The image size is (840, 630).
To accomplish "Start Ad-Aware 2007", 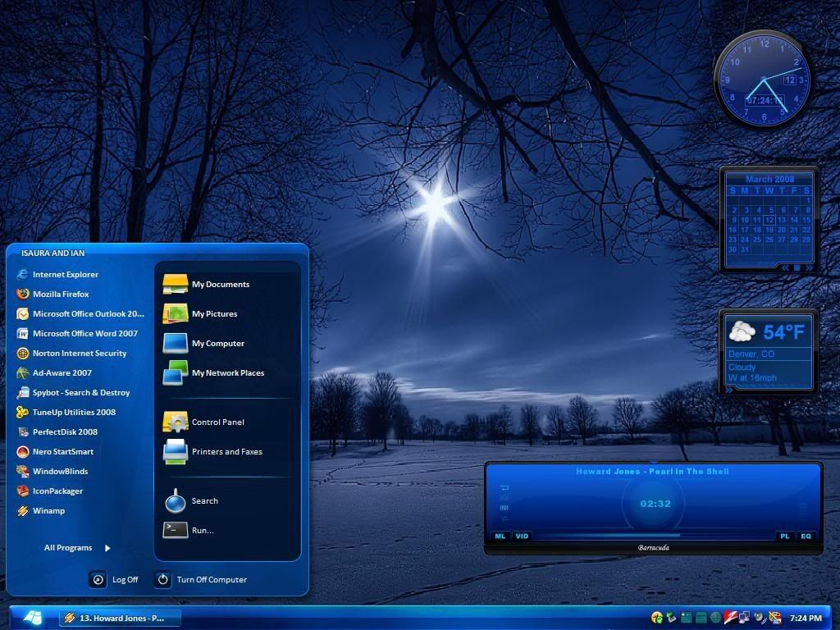I will [x=54, y=373].
